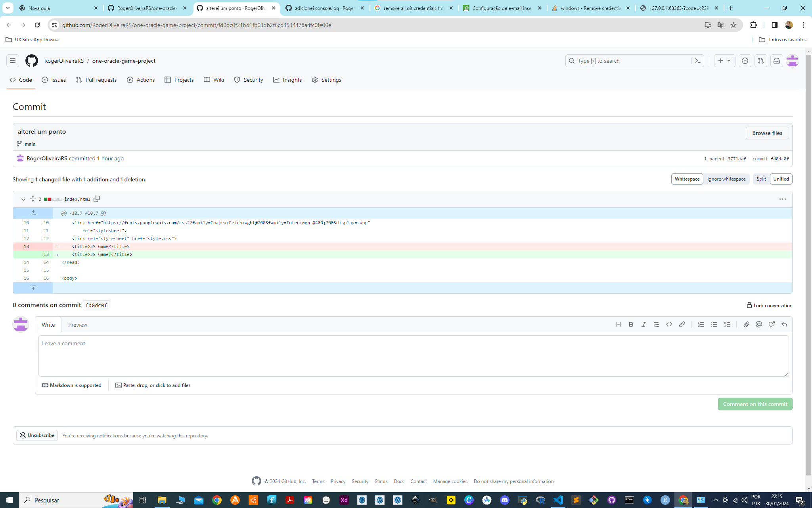Toggle the Chrome side panel button
The width and height of the screenshot is (812, 508).
tap(774, 25)
